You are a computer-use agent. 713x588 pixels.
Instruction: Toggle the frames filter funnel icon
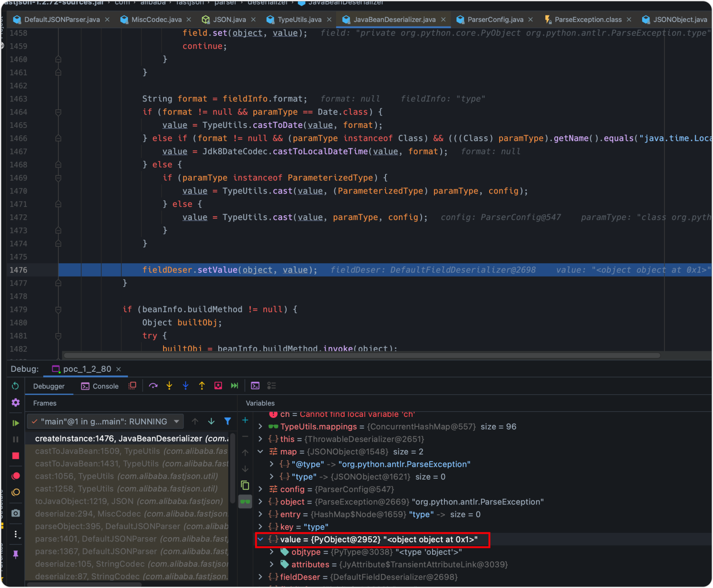228,421
